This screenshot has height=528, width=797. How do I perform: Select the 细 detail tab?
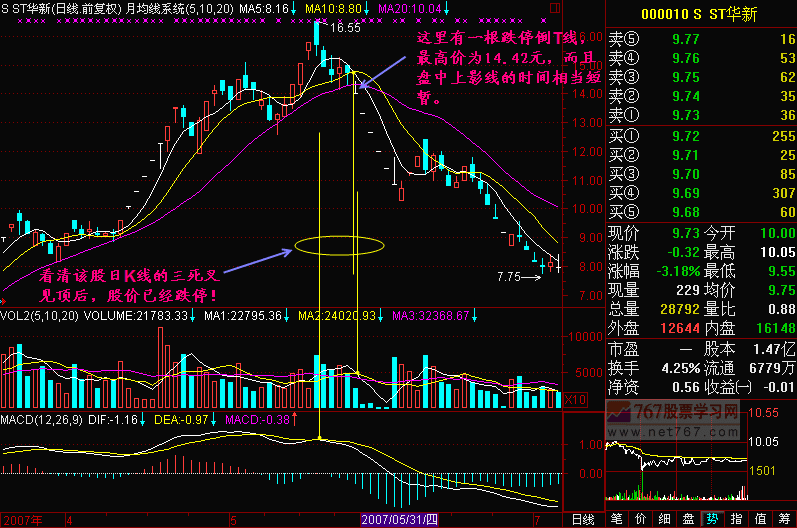point(665,519)
